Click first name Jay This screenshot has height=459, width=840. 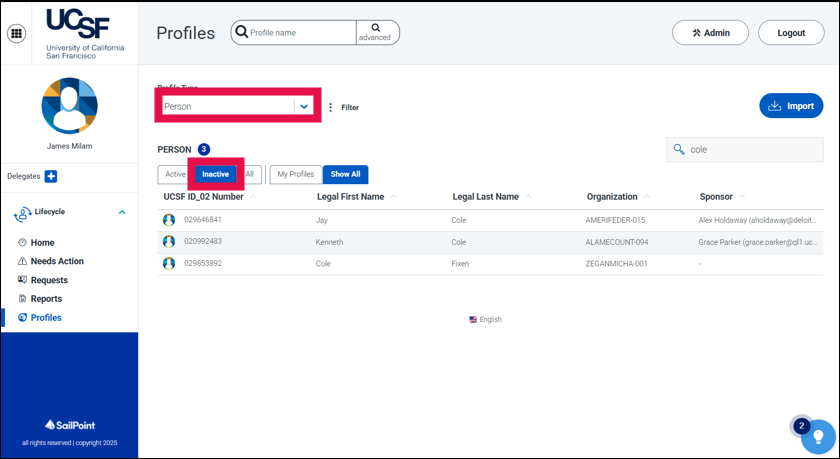click(x=321, y=220)
